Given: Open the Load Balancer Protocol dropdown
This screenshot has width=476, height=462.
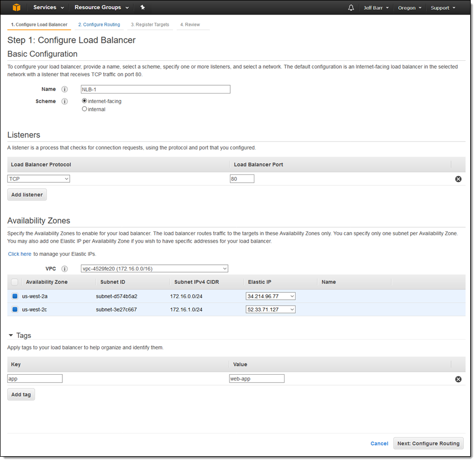Looking at the screenshot, I should (x=39, y=179).
